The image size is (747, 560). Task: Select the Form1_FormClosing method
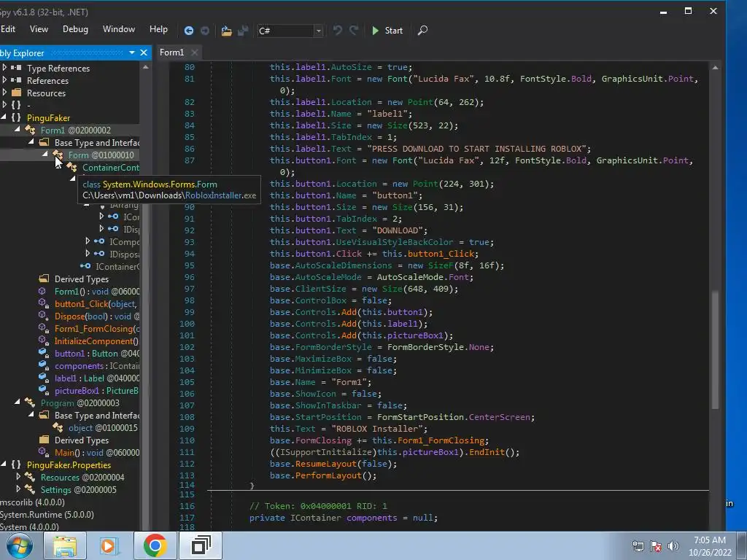tap(97, 329)
